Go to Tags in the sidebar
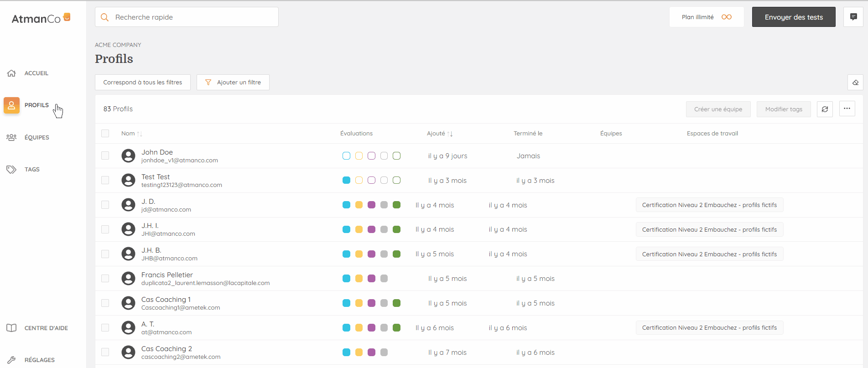 click(x=32, y=169)
